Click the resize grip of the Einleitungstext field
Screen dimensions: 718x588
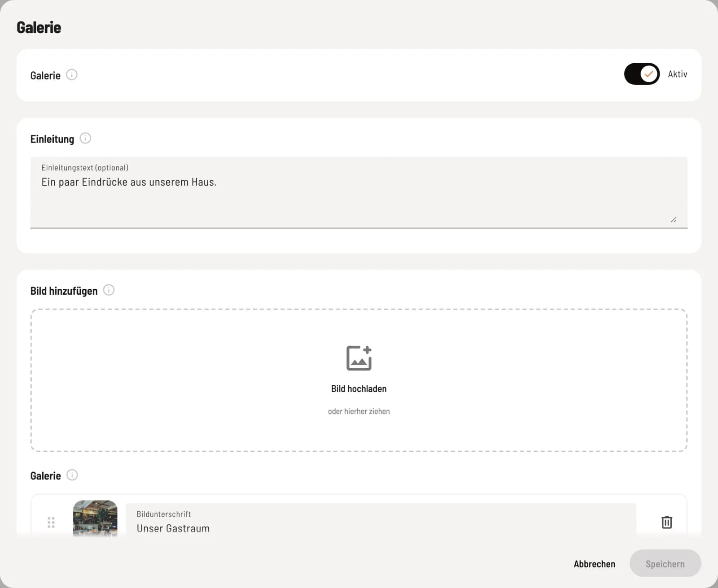tap(674, 220)
